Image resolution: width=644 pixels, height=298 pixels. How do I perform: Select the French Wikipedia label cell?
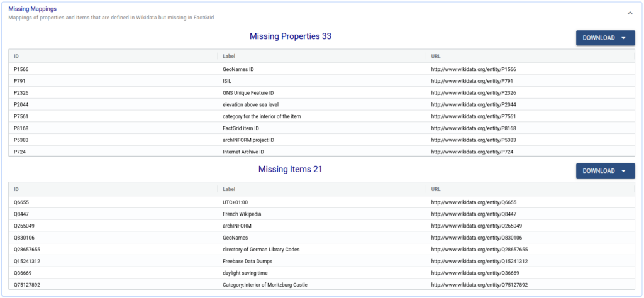[x=242, y=214]
